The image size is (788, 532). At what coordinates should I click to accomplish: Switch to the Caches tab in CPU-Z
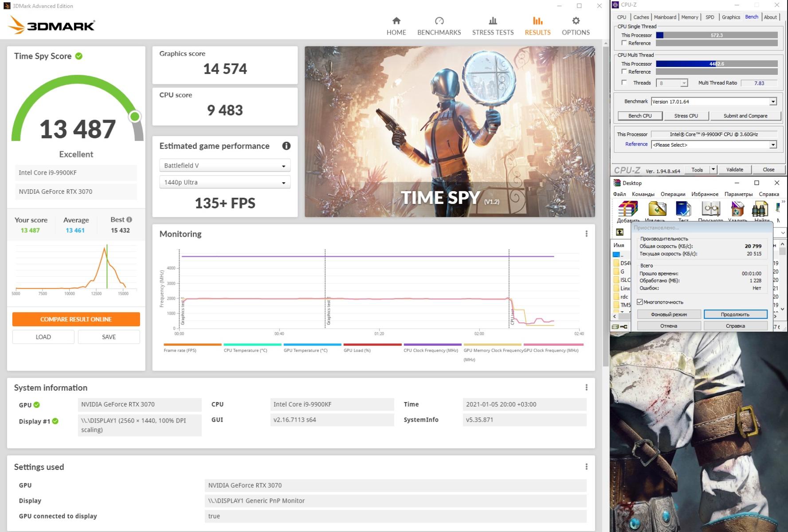tap(641, 17)
